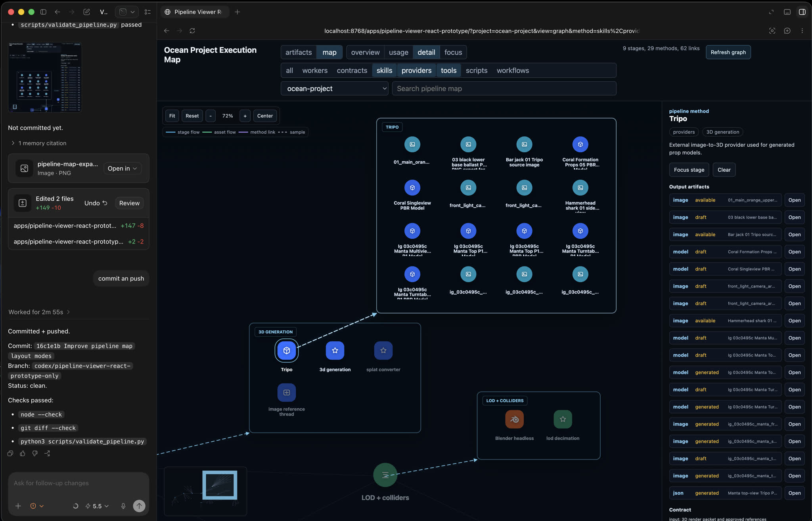Start voice input with the microphone icon
The height and width of the screenshot is (521, 812).
tap(123, 506)
